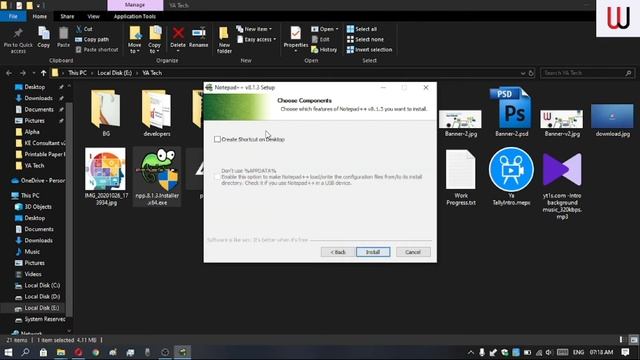Switch to the Home ribbon tab
The image size is (640, 360).
(x=40, y=16)
